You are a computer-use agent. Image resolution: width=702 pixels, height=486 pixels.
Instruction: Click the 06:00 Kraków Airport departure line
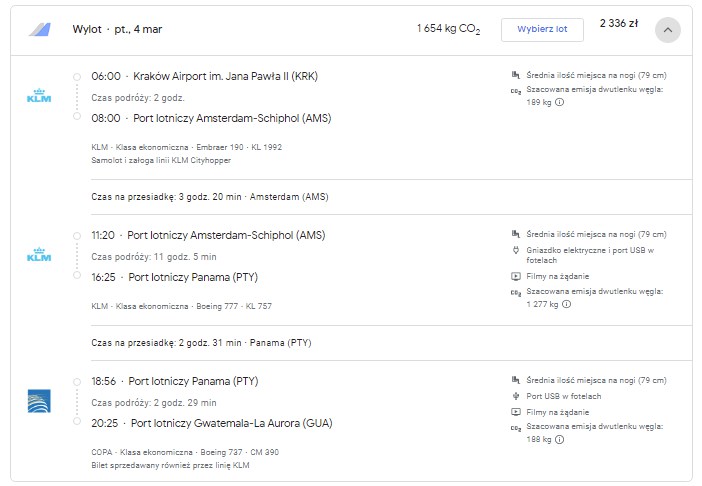[205, 76]
